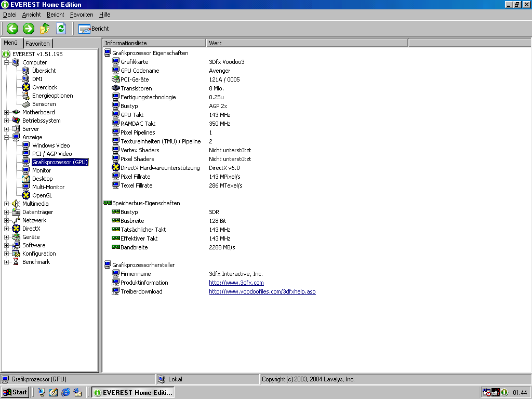Click the Wert column header
This screenshot has width=532, height=399.
307,43
